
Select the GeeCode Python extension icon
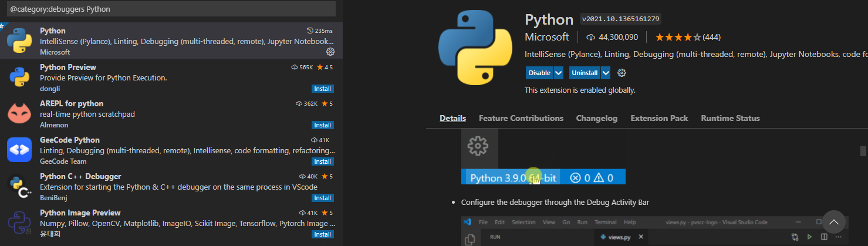coord(19,150)
